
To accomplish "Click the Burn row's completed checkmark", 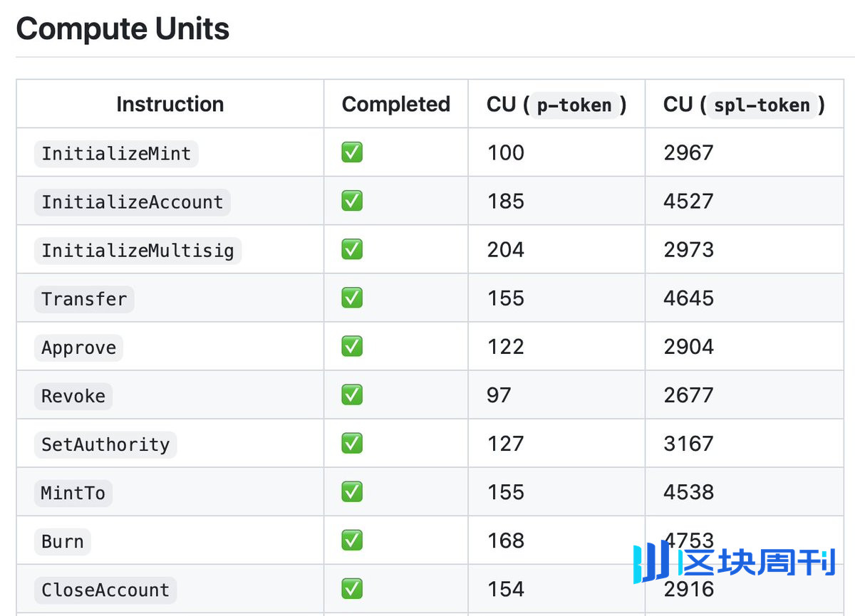I will point(352,540).
